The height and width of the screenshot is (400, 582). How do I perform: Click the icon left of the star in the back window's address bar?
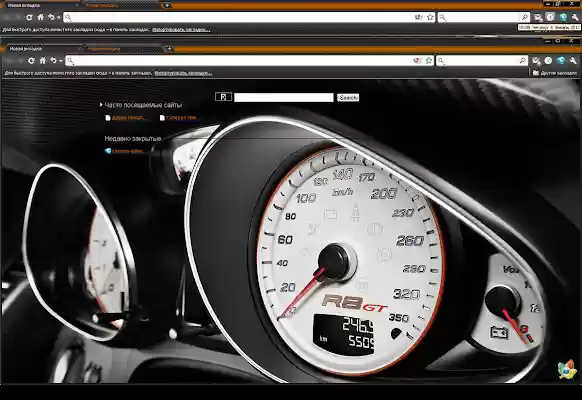[x=419, y=17]
